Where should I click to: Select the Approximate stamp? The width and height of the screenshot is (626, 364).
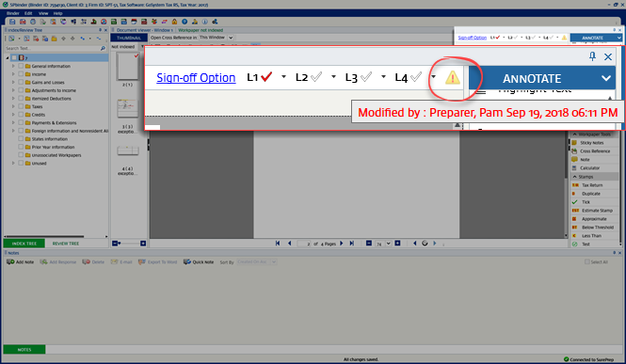coord(594,219)
